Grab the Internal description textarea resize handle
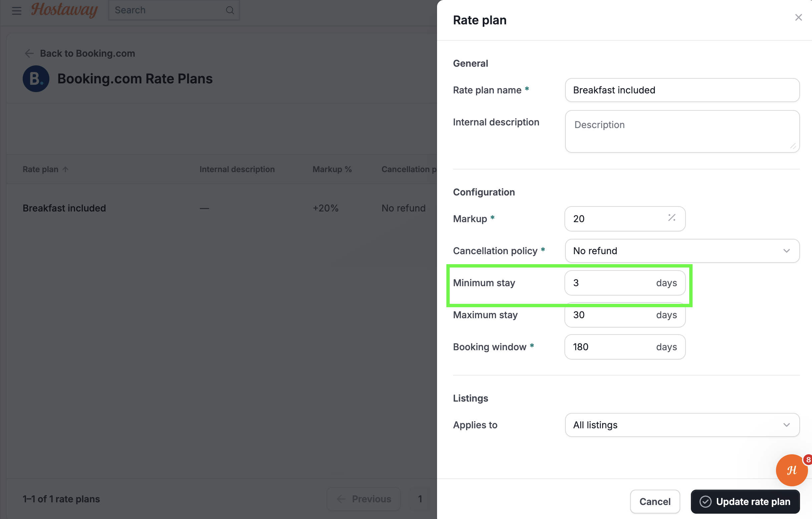This screenshot has width=812, height=519. point(793,146)
